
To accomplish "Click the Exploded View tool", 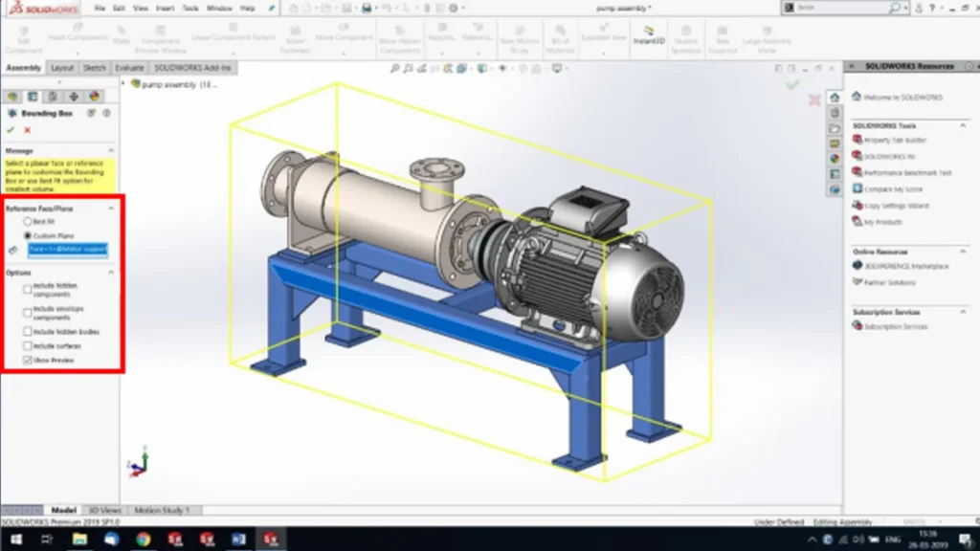I will coord(603,33).
